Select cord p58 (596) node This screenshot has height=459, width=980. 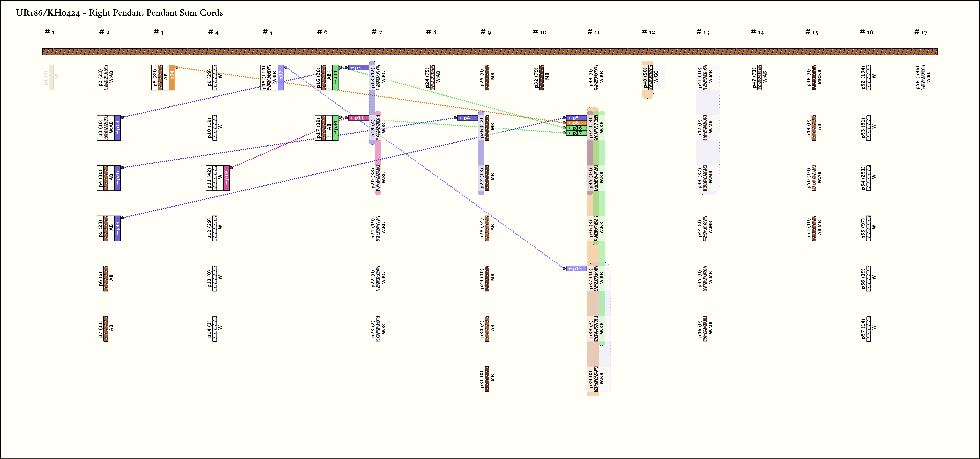tap(923, 78)
